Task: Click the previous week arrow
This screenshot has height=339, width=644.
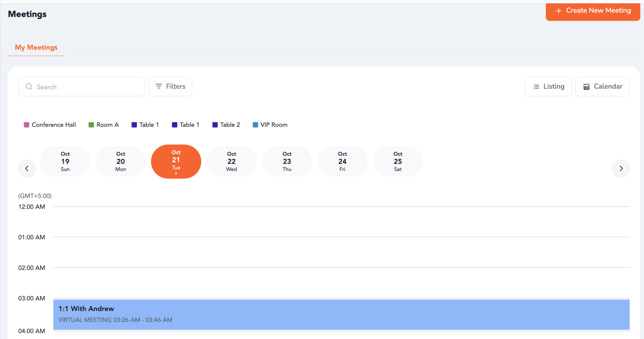Action: (x=27, y=168)
